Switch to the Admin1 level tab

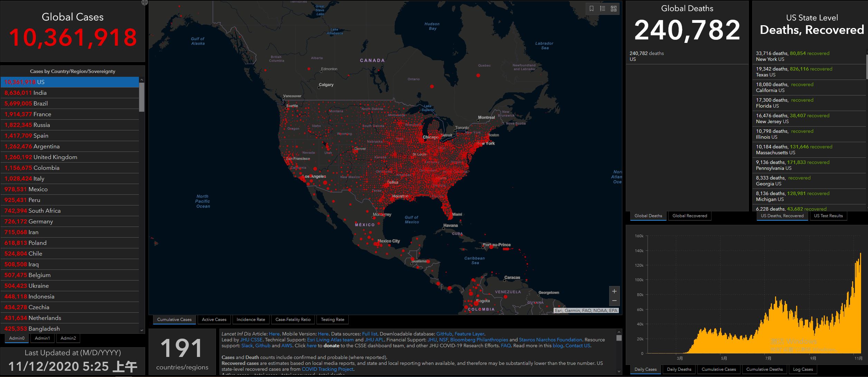pos(42,338)
